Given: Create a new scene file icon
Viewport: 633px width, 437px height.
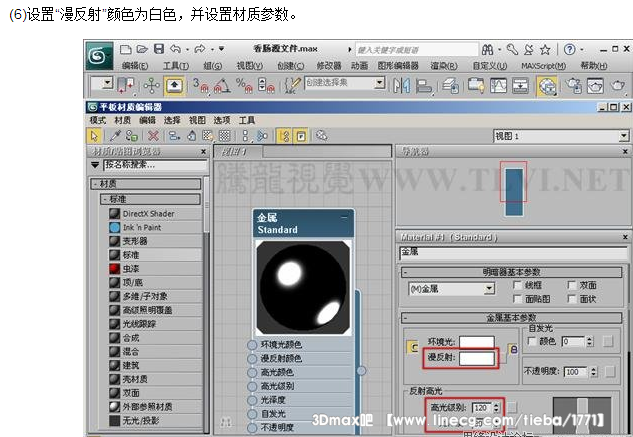Looking at the screenshot, I should [x=126, y=49].
